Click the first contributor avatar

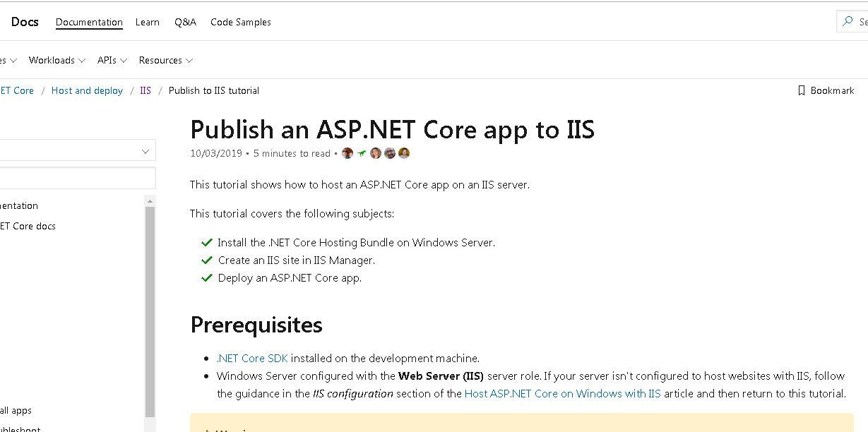347,152
